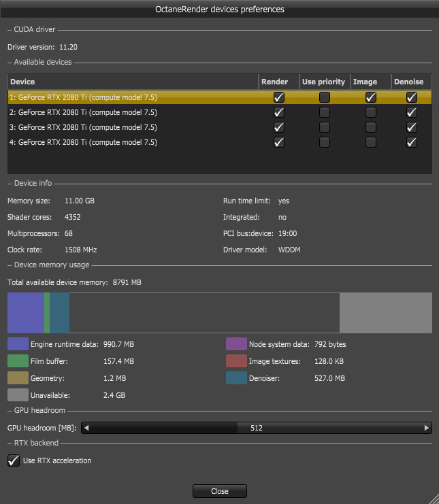Click the shader cores value 4352
This screenshot has width=439, height=504.
72,217
